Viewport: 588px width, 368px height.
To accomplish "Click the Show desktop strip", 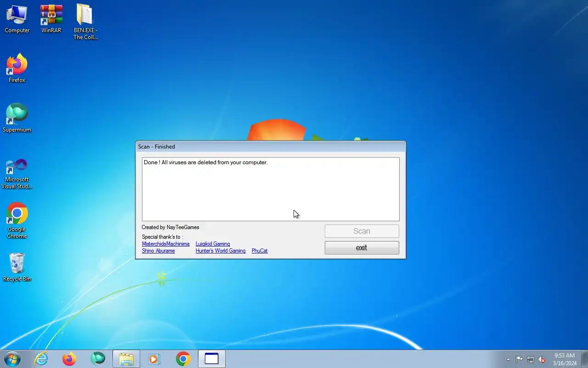I will pyautogui.click(x=585, y=359).
